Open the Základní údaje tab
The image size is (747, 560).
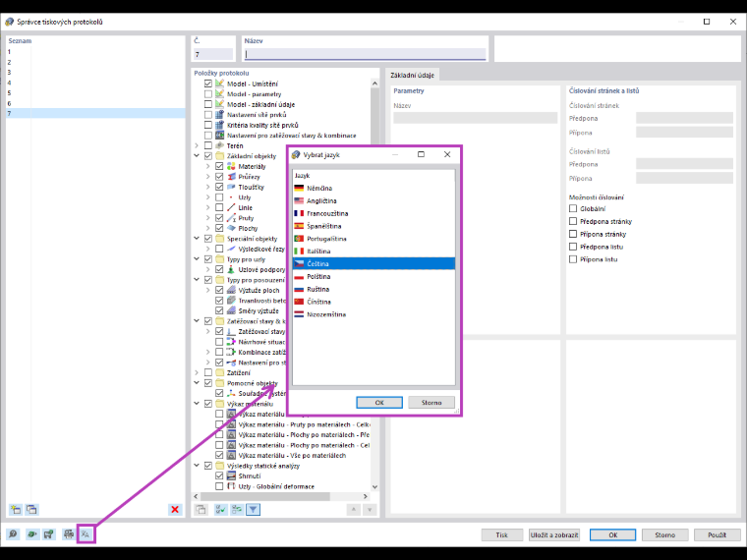point(412,75)
